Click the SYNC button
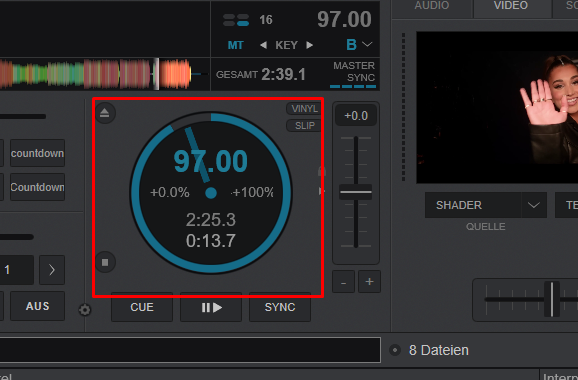The height and width of the screenshot is (380, 578). (280, 307)
